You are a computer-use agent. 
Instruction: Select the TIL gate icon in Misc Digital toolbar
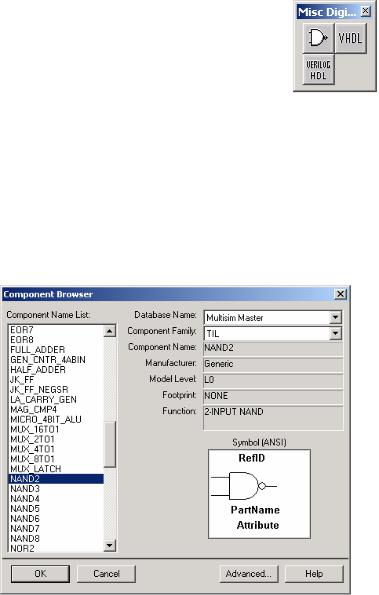tap(318, 38)
